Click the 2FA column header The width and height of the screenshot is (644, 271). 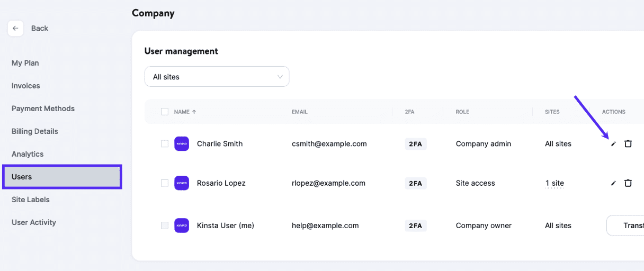410,112
